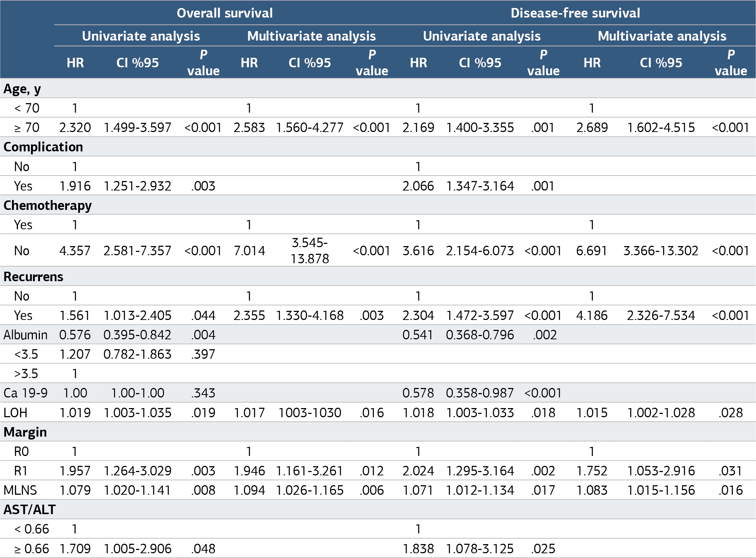Click the hazard ratio 7.014
The height and width of the screenshot is (558, 756).
coord(249,251)
